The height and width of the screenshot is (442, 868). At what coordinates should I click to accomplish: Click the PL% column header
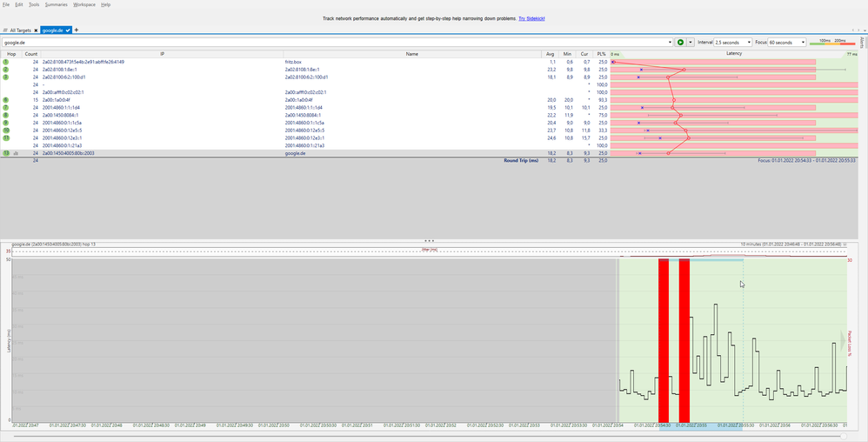coord(601,54)
